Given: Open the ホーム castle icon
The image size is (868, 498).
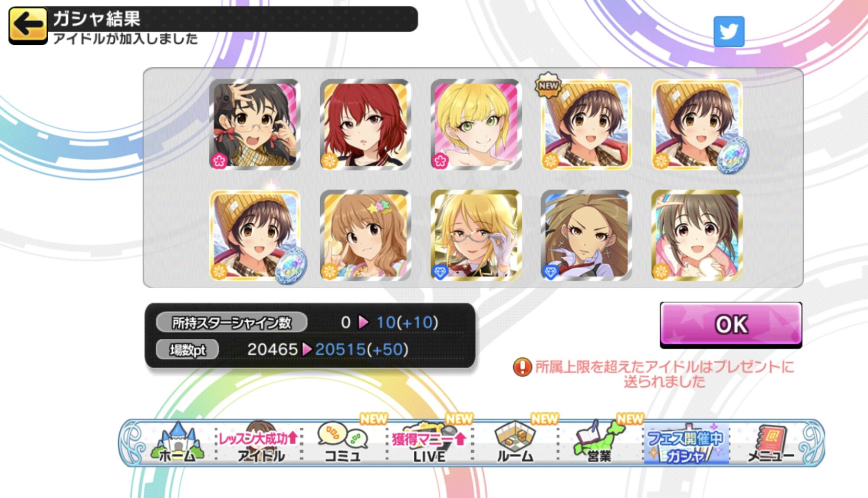Looking at the screenshot, I should click(x=177, y=442).
